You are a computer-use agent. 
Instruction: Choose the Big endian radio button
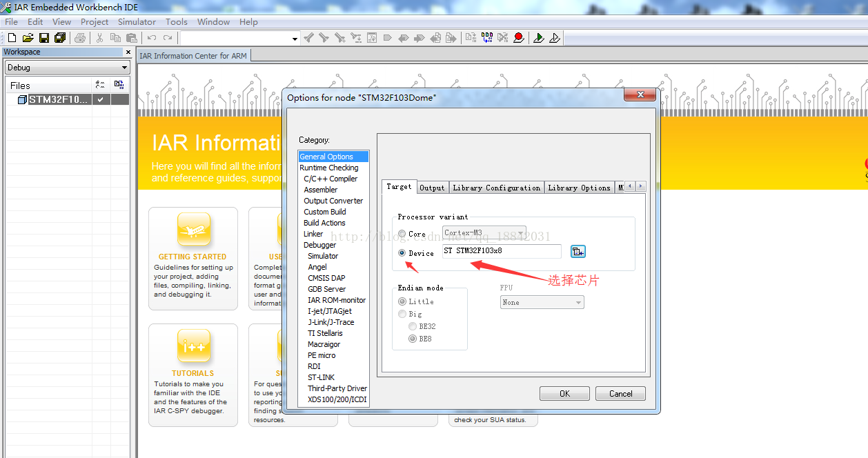(402, 314)
